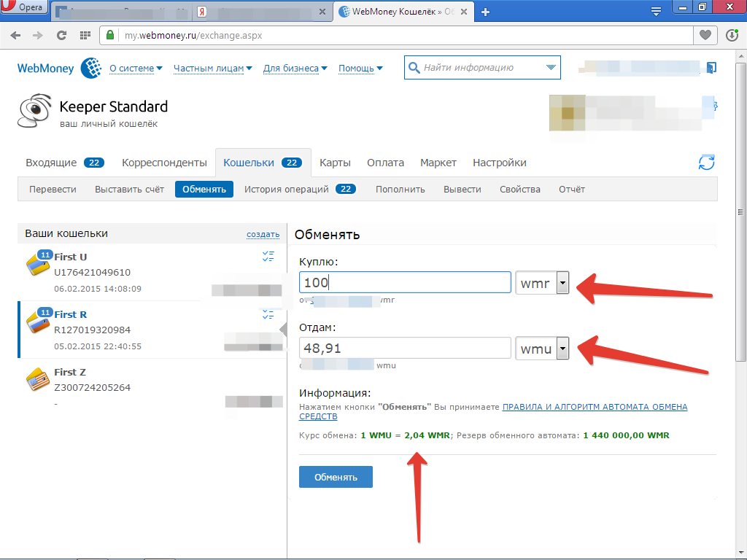Image resolution: width=747 pixels, height=560 pixels.
Task: Open Отчёт in the submenu
Action: coord(572,190)
